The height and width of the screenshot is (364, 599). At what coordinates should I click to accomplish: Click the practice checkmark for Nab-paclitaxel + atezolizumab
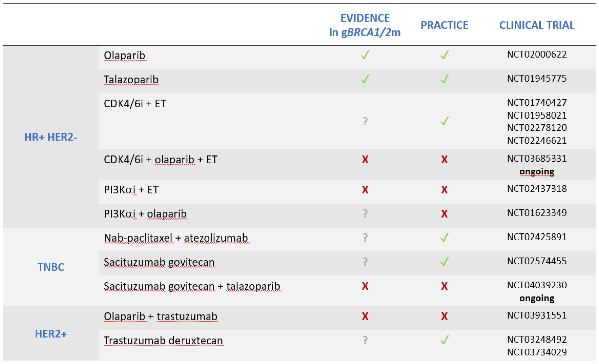(x=444, y=238)
